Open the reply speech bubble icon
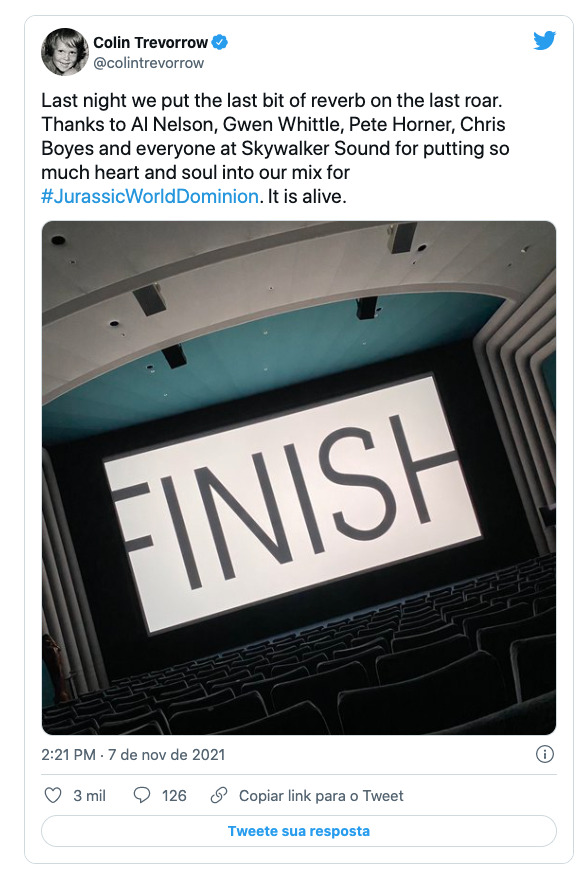This screenshot has width=588, height=878. point(142,796)
